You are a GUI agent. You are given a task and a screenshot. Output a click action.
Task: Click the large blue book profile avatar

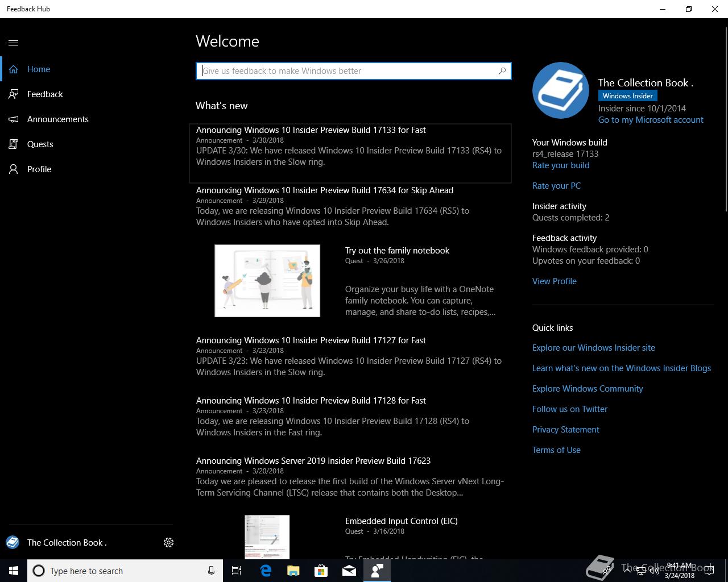(x=561, y=90)
